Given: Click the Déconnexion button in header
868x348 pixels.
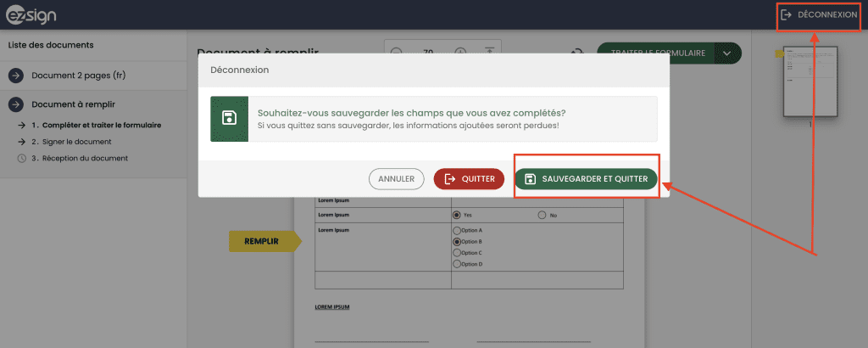Looking at the screenshot, I should coord(818,14).
